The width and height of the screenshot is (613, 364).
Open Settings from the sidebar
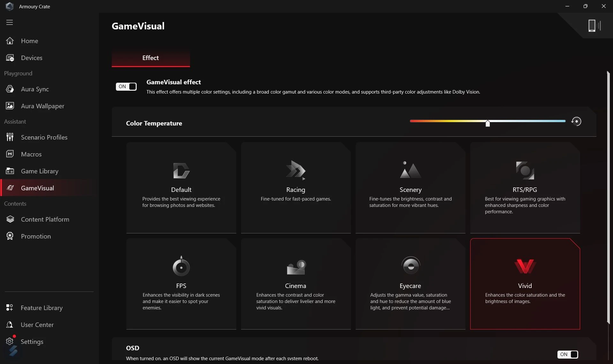point(49,341)
